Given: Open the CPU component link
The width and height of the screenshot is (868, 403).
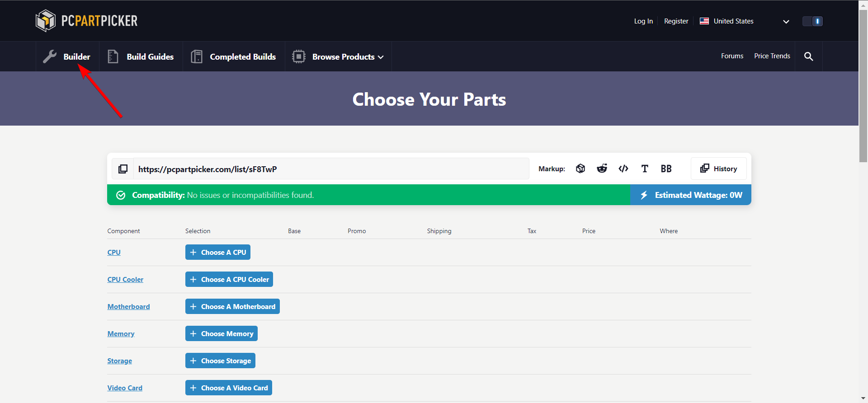Looking at the screenshot, I should [x=114, y=252].
